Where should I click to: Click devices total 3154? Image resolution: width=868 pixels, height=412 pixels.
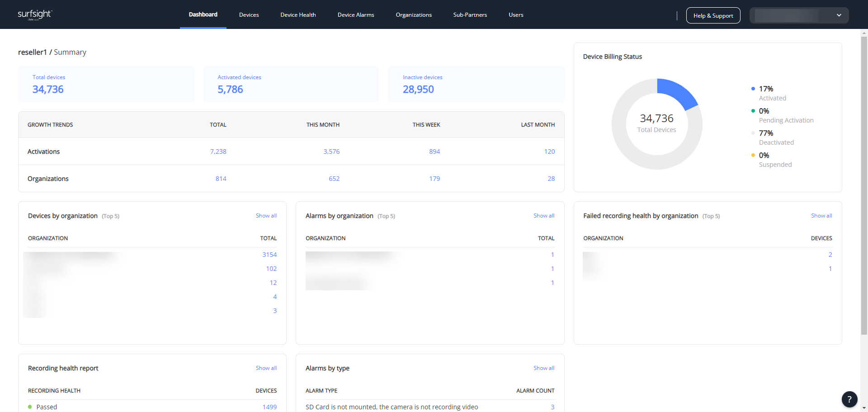click(269, 255)
